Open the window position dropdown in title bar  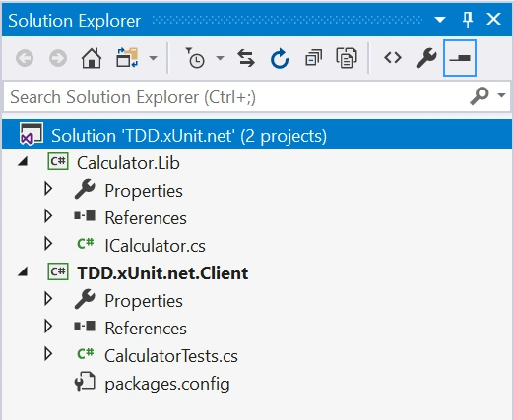tap(440, 20)
